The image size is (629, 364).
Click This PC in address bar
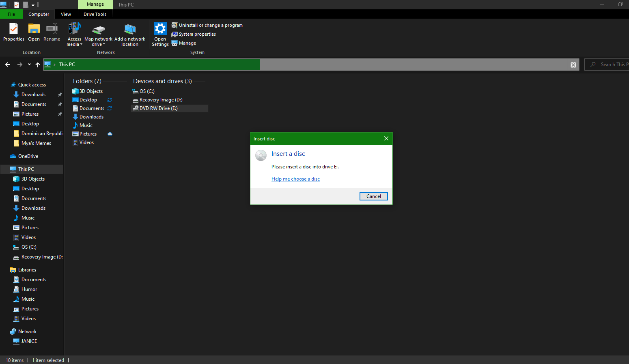tap(67, 65)
